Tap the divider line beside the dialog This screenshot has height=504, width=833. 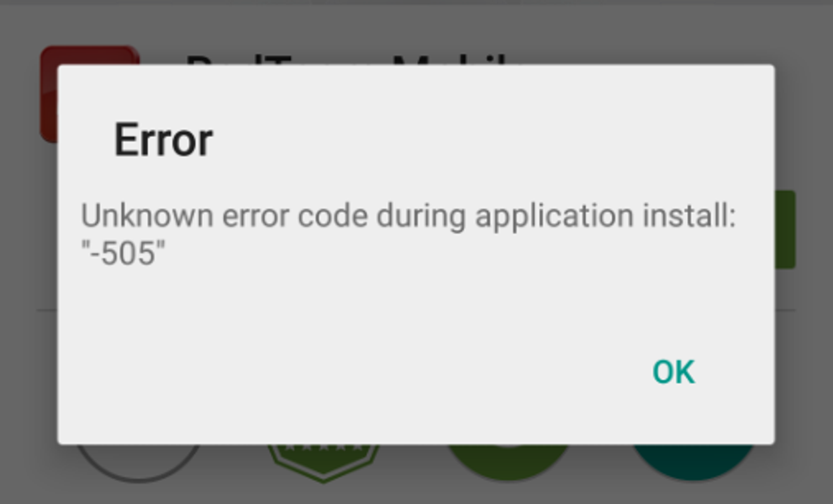click(x=47, y=310)
